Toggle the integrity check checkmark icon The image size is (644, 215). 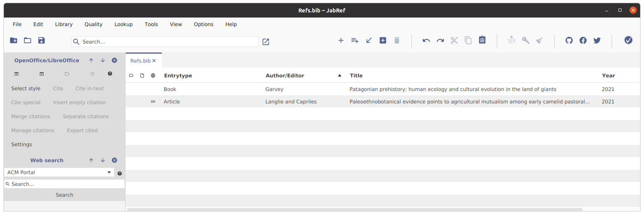coord(628,40)
